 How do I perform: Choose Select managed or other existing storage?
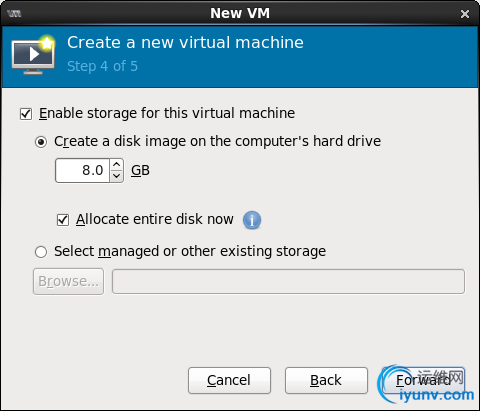pos(41,252)
